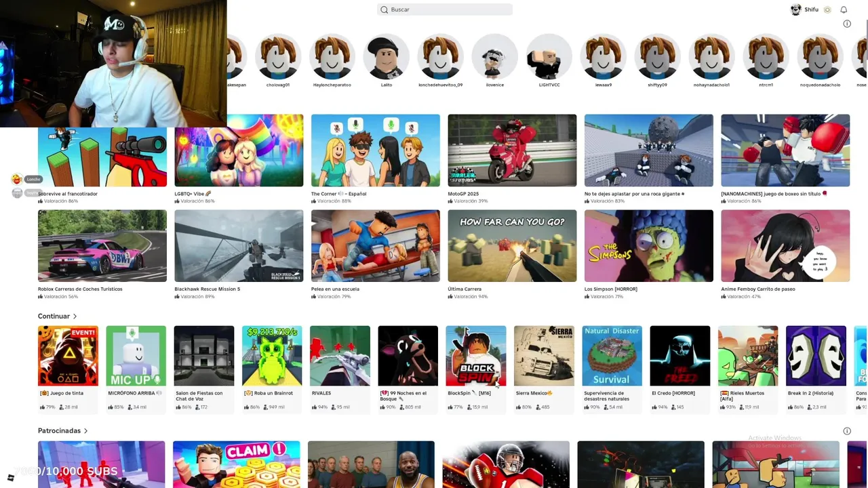Open friend avatar ntrcm1
Viewport: 868px width, 488px height.
click(766, 57)
